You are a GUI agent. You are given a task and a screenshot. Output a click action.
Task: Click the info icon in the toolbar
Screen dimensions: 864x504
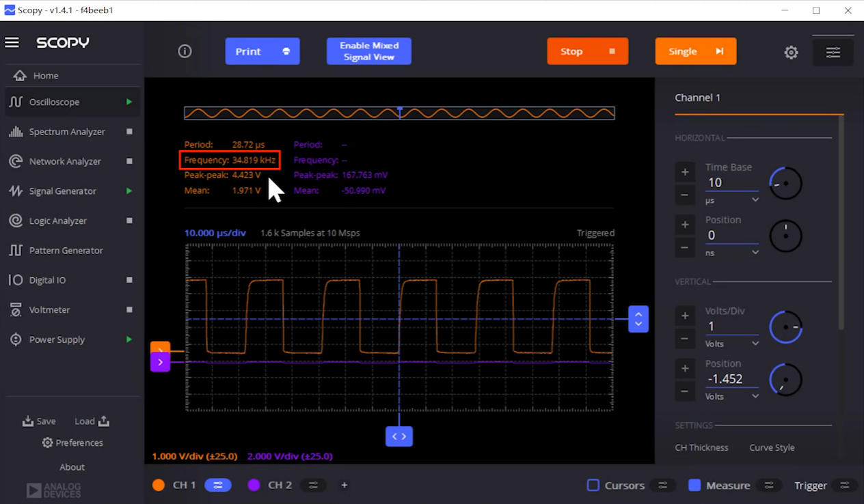(185, 51)
